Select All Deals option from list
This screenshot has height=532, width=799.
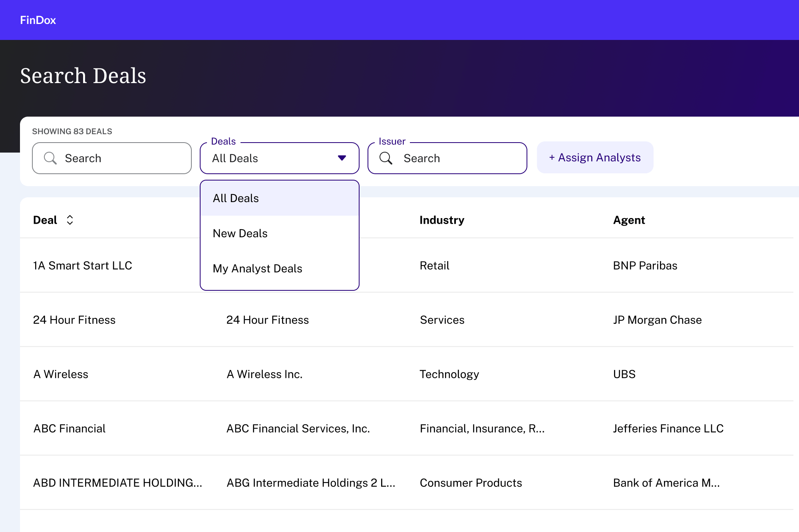click(236, 198)
